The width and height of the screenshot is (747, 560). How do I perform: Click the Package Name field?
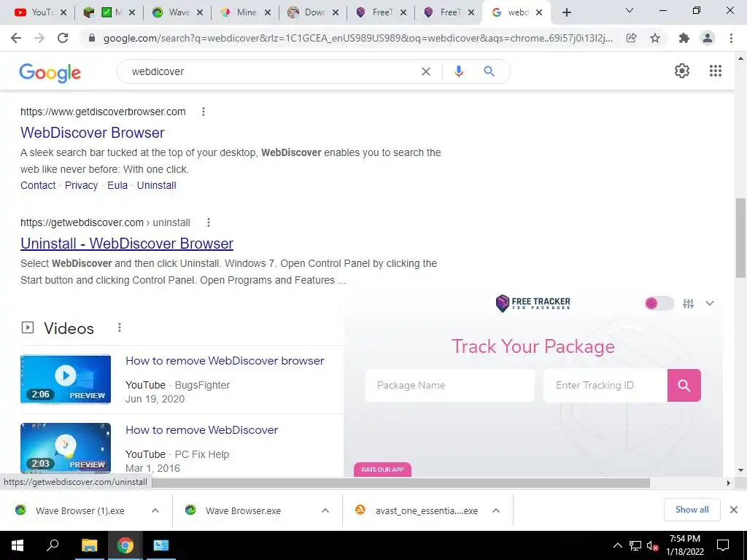coord(449,385)
